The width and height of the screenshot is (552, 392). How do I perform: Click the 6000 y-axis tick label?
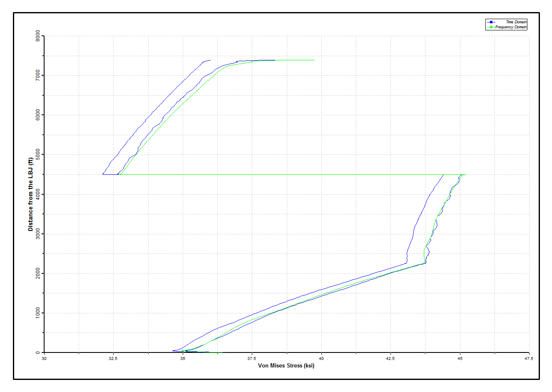pyautogui.click(x=38, y=114)
